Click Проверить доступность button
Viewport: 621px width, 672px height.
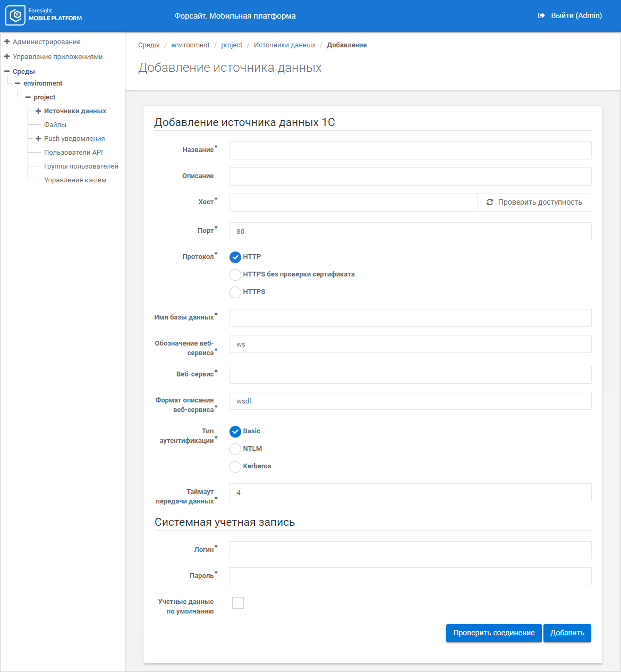point(534,202)
